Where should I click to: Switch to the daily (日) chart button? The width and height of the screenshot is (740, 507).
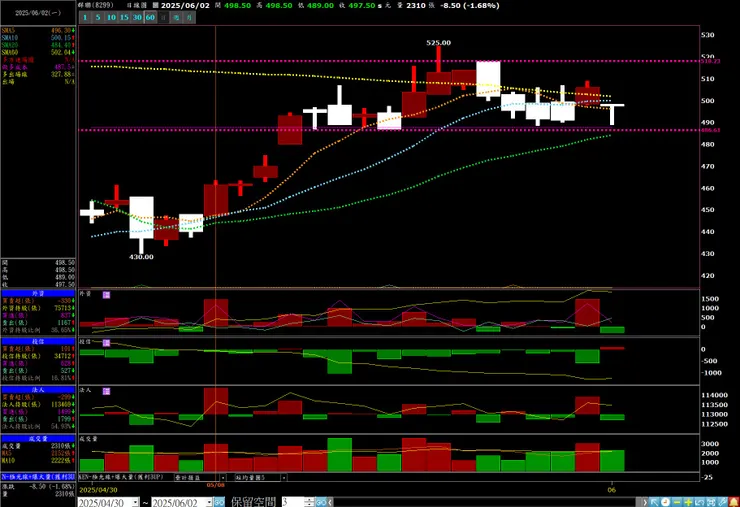pos(163,17)
